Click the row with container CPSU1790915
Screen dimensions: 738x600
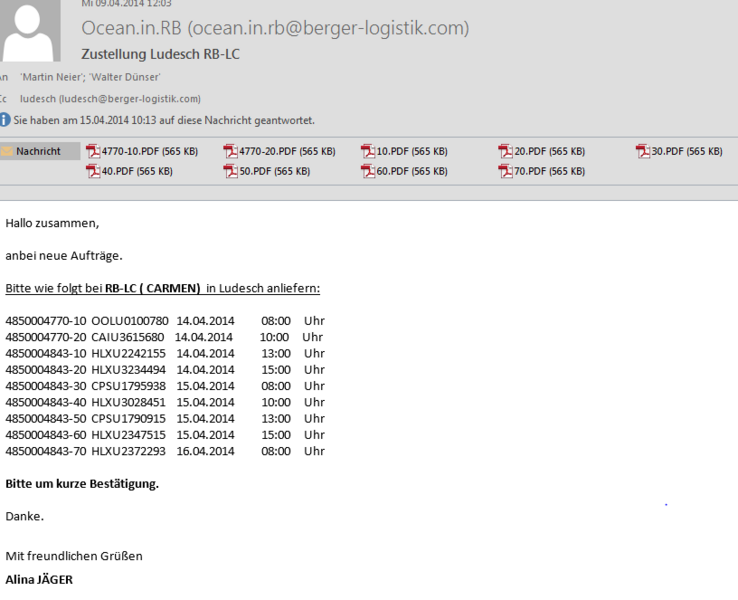(x=165, y=419)
